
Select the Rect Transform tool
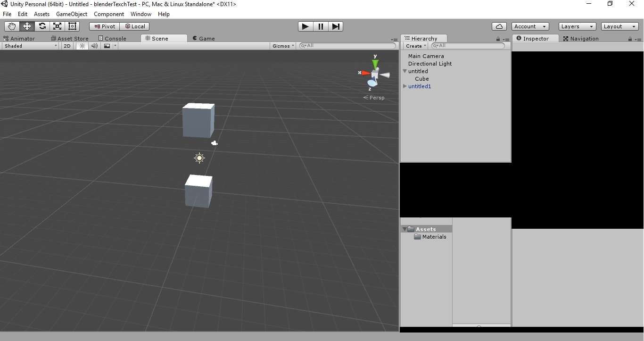72,26
